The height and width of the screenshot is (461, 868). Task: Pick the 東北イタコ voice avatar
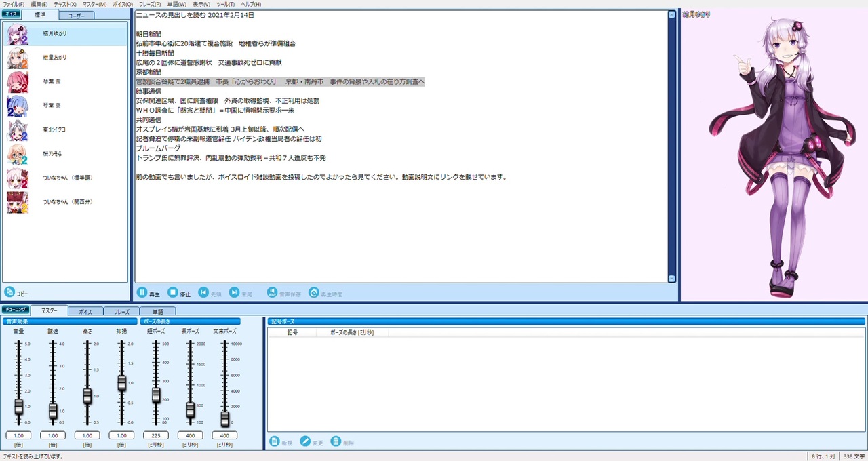(x=18, y=130)
